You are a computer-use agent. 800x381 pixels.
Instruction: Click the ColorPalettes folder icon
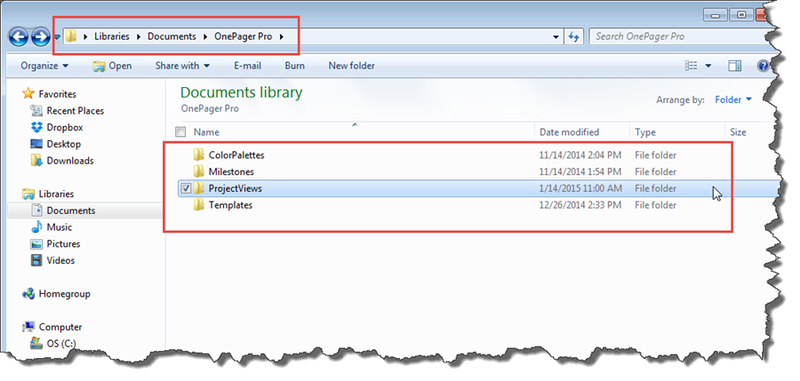[199, 155]
